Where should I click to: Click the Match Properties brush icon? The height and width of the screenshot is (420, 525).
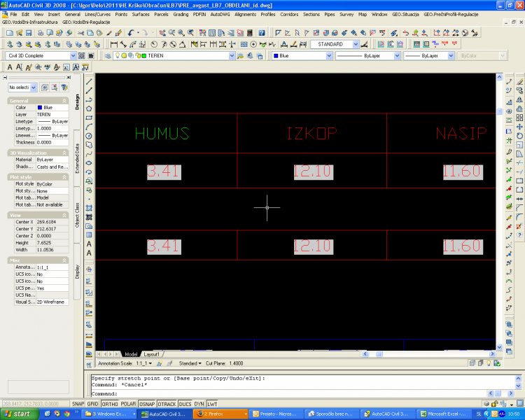coord(108,33)
